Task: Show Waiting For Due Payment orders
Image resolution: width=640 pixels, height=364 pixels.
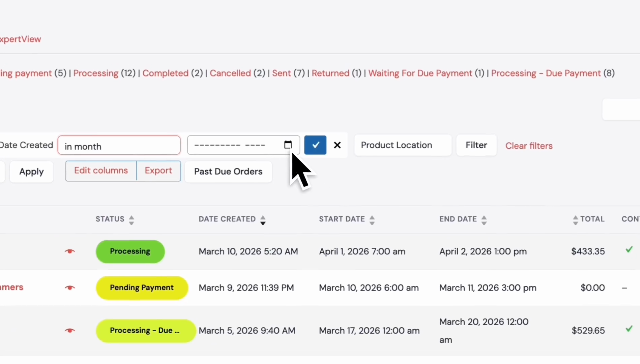Action: [420, 73]
